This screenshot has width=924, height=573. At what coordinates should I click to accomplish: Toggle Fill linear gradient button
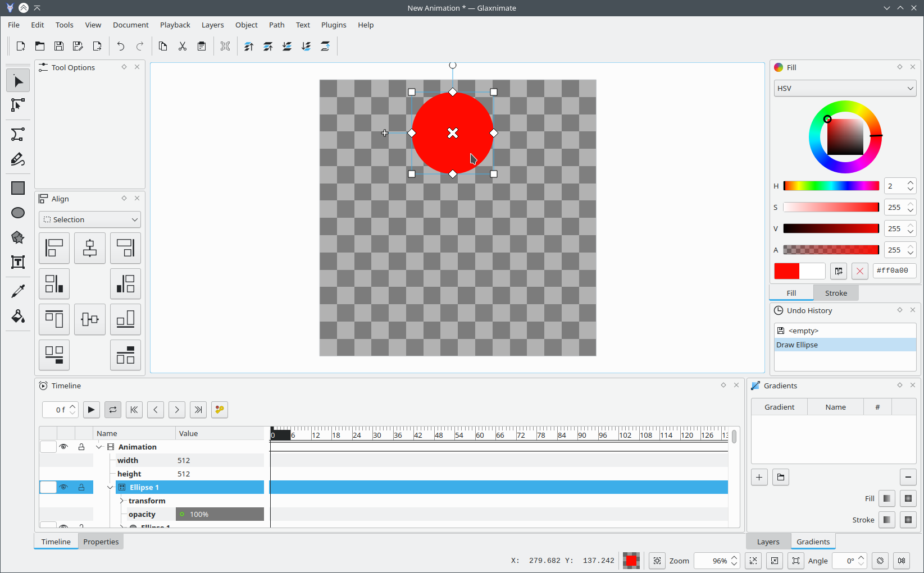[x=887, y=498]
